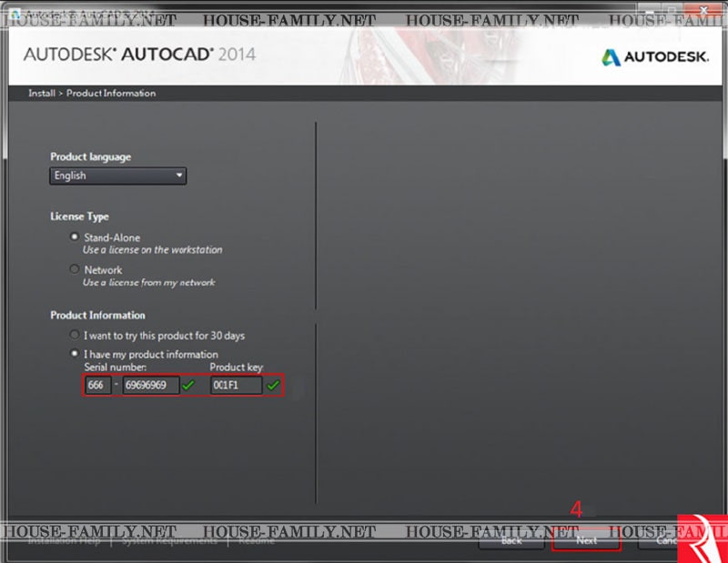This screenshot has height=563, width=728.
Task: Click the green checkmark beside product key
Action: pyautogui.click(x=273, y=386)
